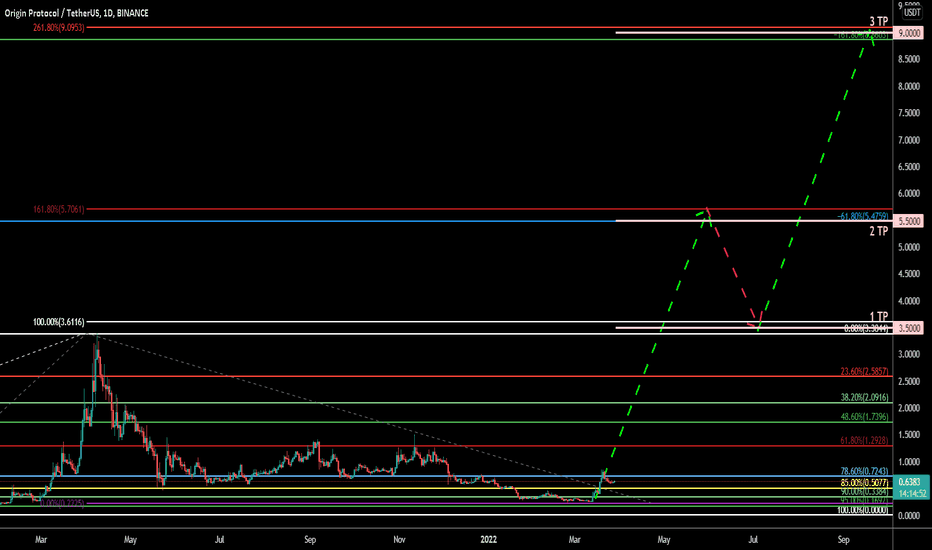
Task: Click the 100.00%(3.6116) Fibonacci label
Action: click(x=59, y=322)
